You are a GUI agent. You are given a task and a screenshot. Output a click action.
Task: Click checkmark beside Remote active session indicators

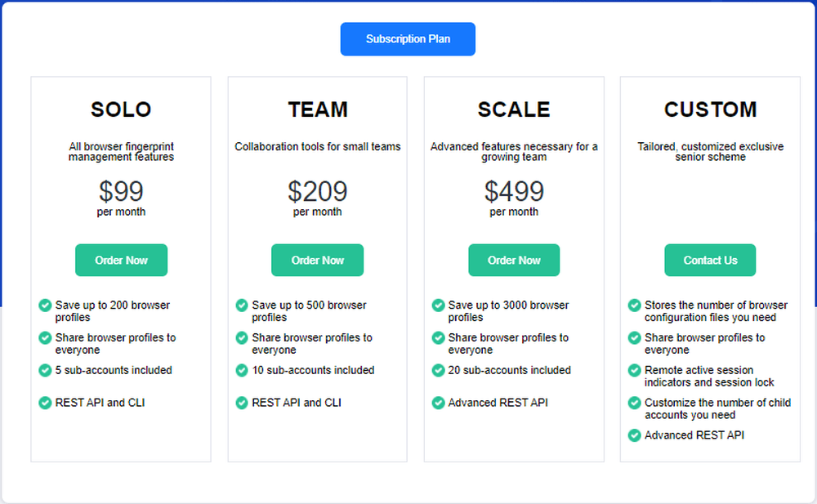[634, 370]
